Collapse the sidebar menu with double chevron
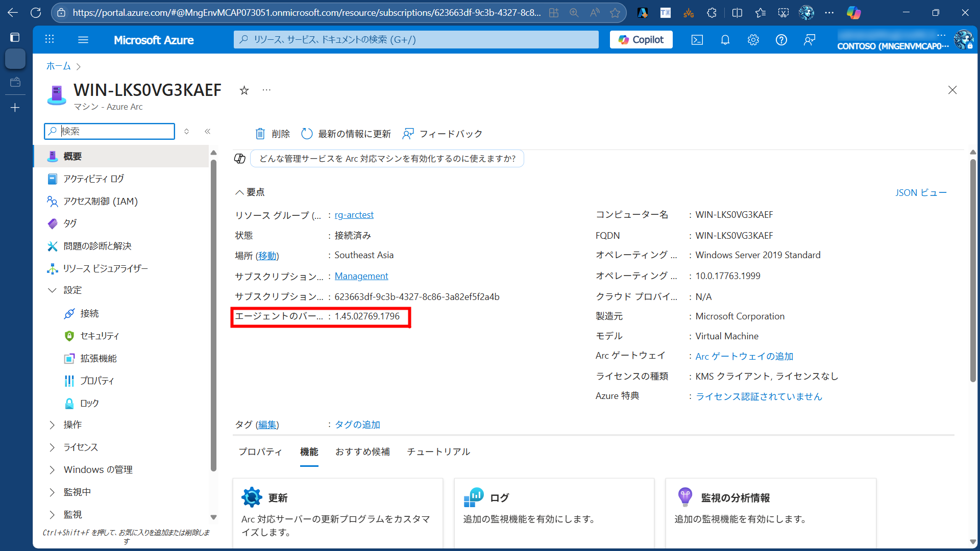The height and width of the screenshot is (551, 980). tap(208, 132)
